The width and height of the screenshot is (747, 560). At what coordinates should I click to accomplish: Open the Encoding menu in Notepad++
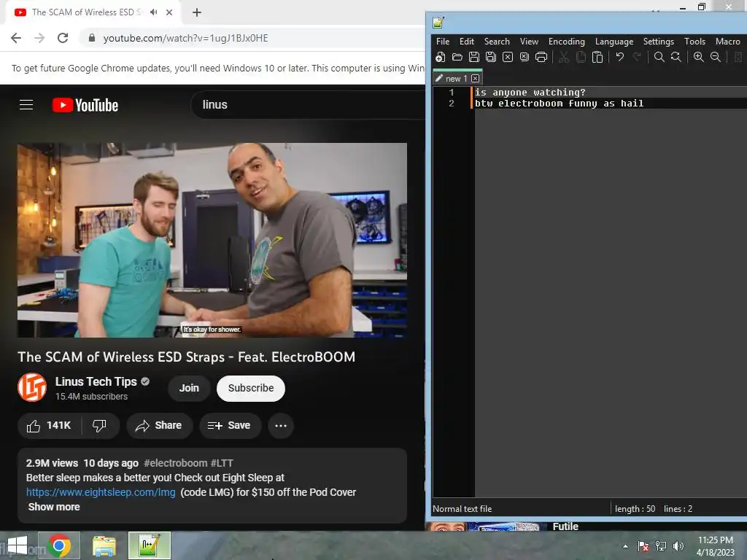point(566,42)
